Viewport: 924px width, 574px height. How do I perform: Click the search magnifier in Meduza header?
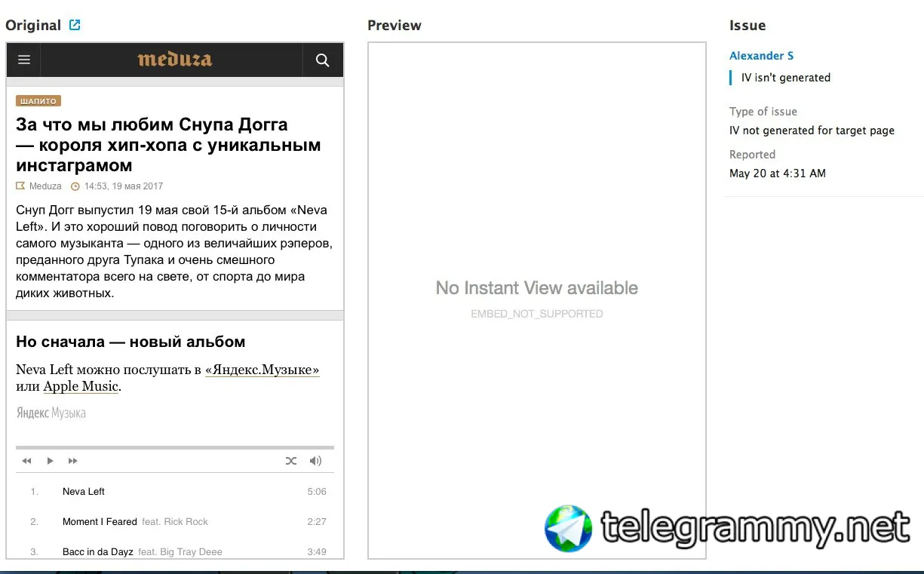323,60
